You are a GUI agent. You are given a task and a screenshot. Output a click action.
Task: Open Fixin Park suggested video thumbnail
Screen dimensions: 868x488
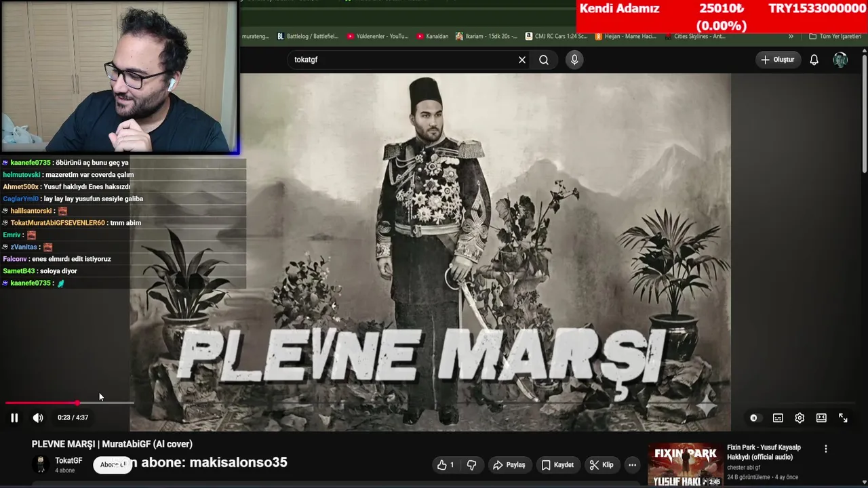[x=684, y=465]
